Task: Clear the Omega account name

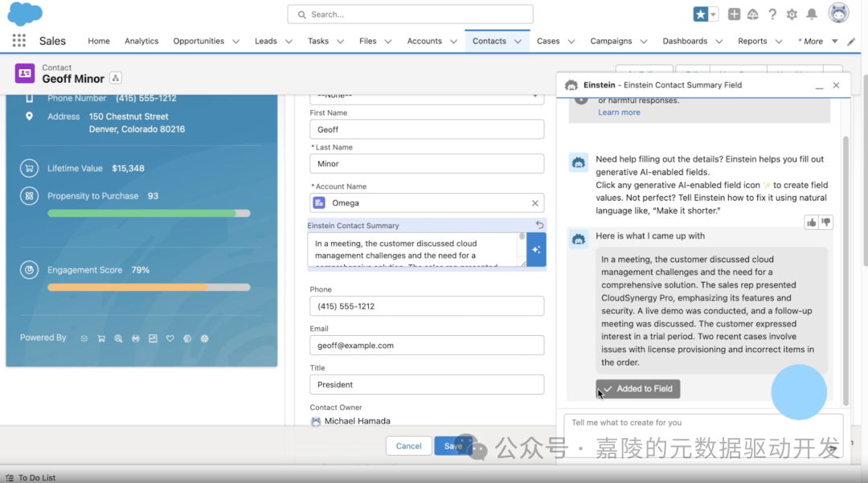Action: [535, 203]
